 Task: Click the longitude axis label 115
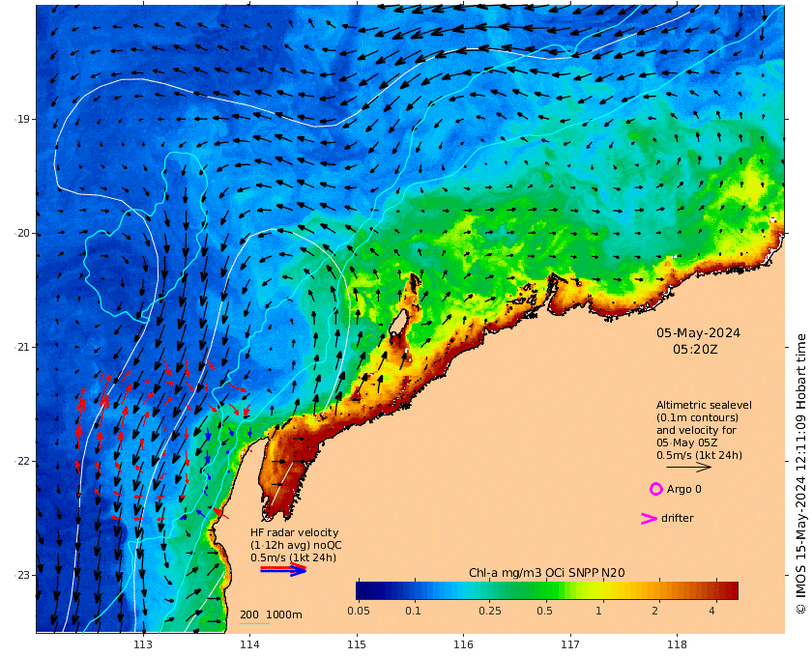[357, 644]
